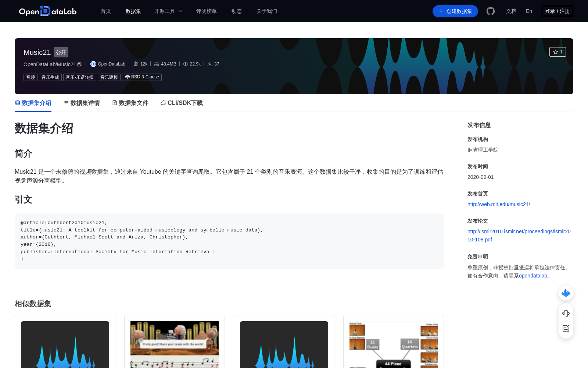Open the feedback edit icon
This screenshot has height=368, width=588.
pos(566,328)
